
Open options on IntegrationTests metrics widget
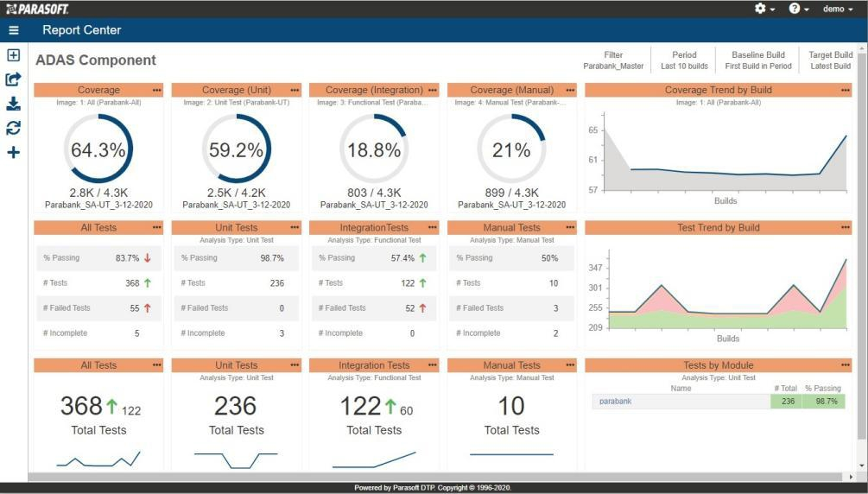[x=433, y=228]
